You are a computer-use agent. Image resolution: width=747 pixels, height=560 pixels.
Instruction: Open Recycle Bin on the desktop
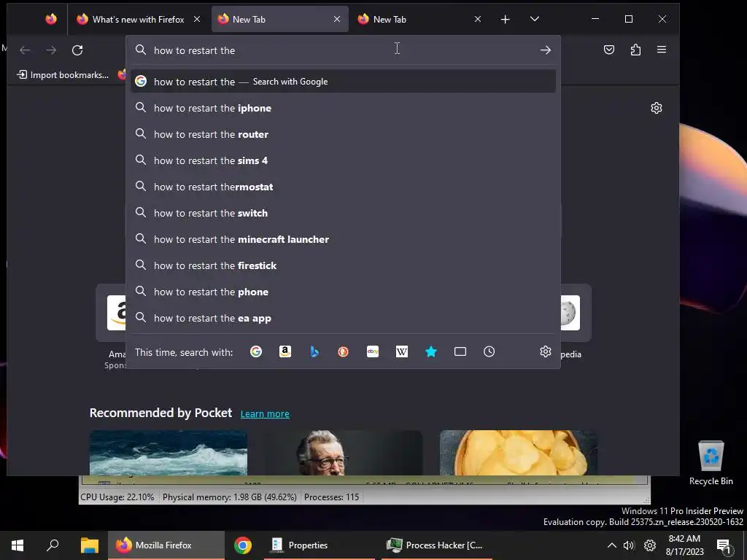pos(711,462)
